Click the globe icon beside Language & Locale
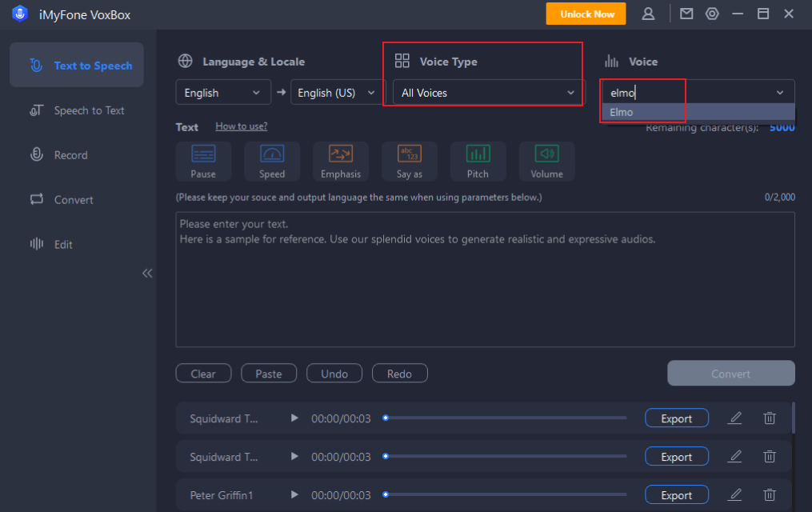This screenshot has height=512, width=812. point(186,61)
